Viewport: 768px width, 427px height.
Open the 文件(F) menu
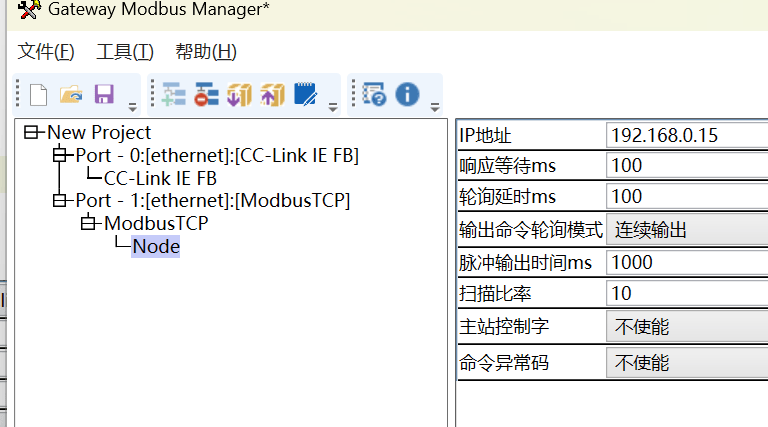46,51
